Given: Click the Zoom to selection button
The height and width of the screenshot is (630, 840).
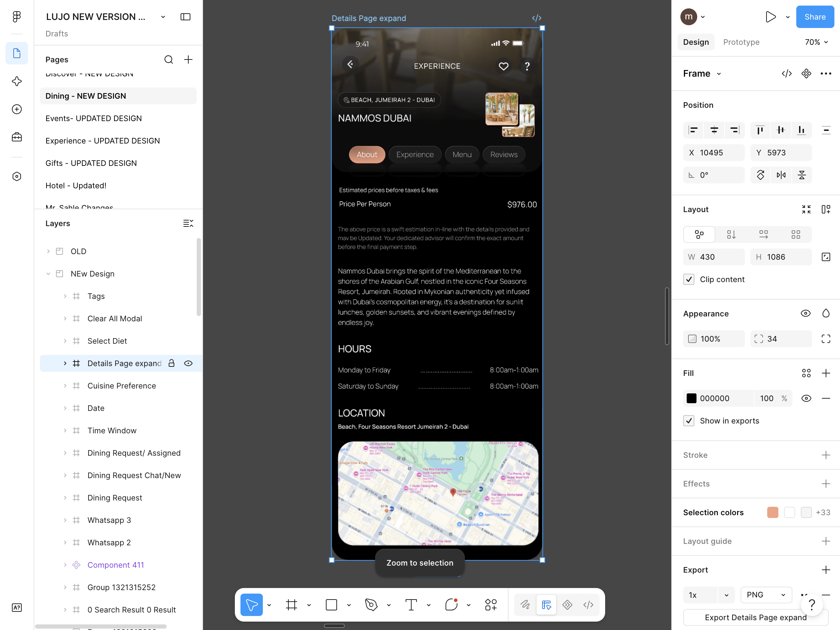Looking at the screenshot, I should (420, 563).
